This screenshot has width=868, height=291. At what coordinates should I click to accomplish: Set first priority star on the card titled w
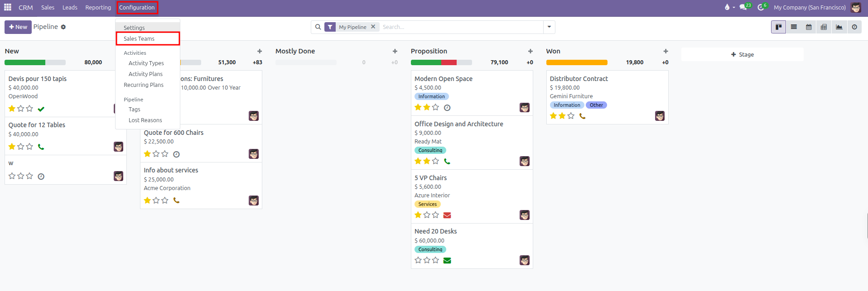coord(12,176)
